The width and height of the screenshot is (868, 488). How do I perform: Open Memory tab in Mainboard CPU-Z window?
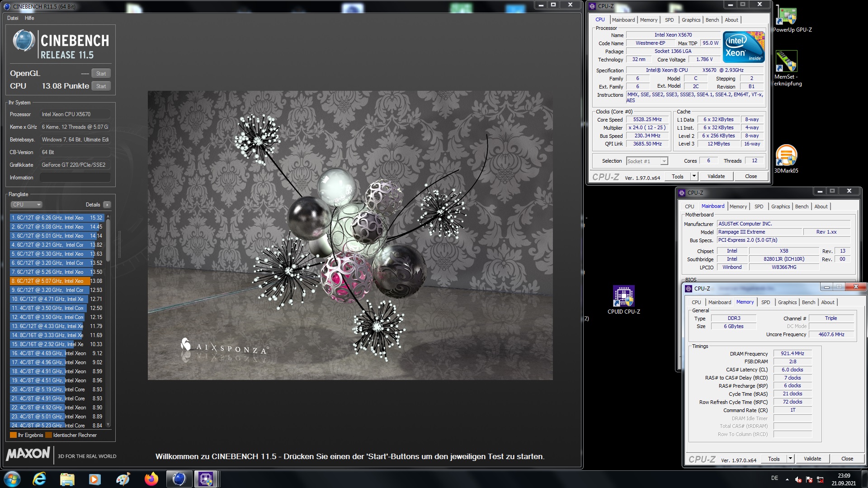tap(738, 206)
